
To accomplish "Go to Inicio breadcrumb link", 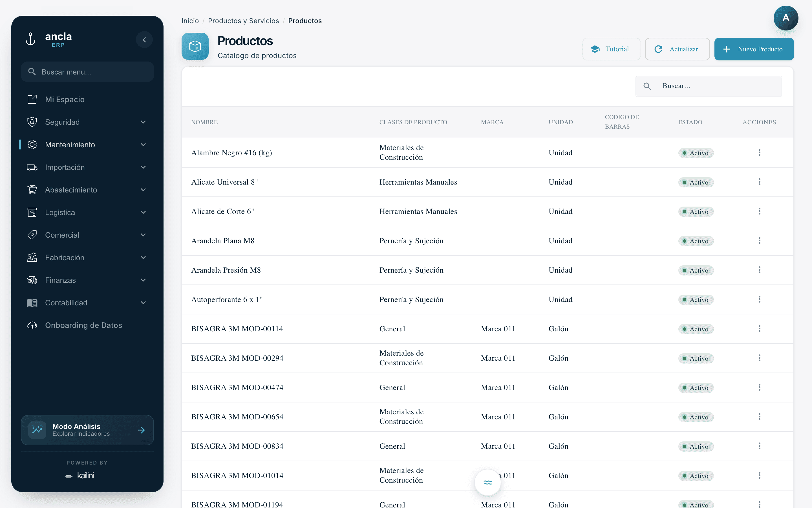I will pos(190,21).
